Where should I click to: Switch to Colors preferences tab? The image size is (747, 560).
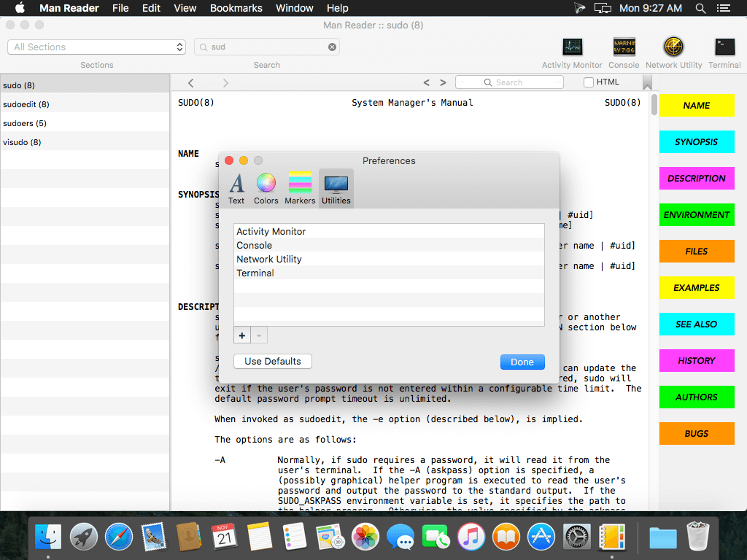click(266, 189)
